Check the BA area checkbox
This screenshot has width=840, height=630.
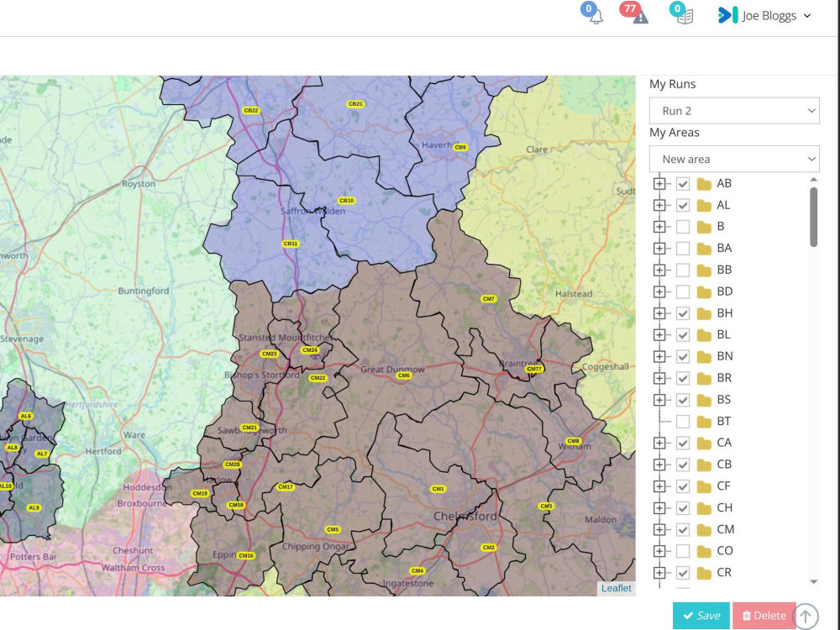coord(682,249)
